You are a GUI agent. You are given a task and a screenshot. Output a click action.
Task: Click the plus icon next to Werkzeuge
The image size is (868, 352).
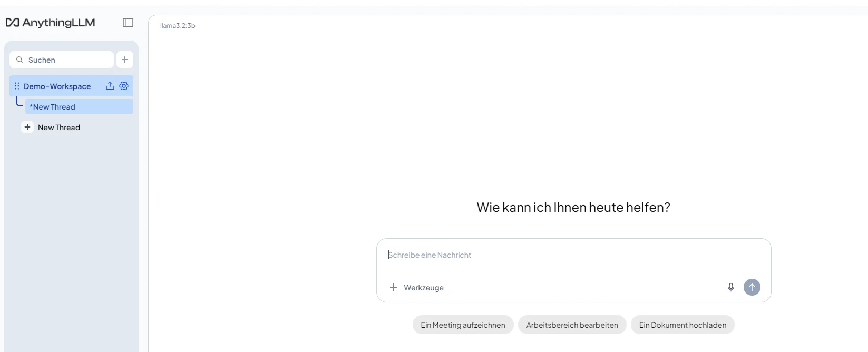coord(394,287)
